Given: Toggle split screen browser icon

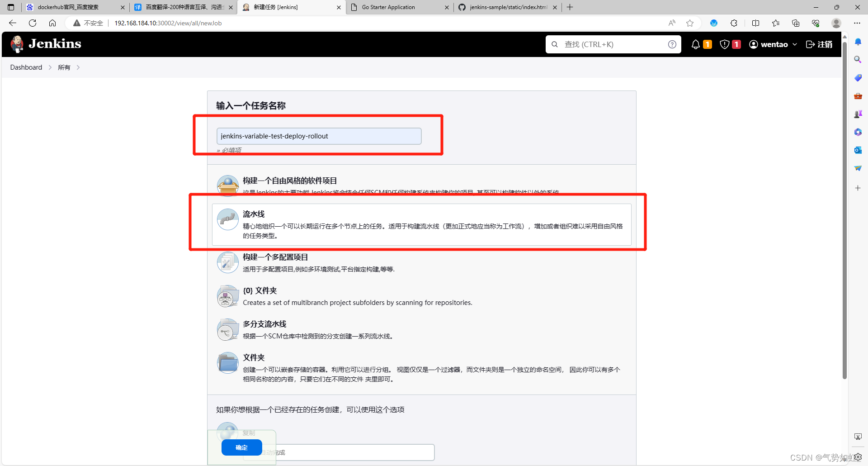Looking at the screenshot, I should [755, 23].
